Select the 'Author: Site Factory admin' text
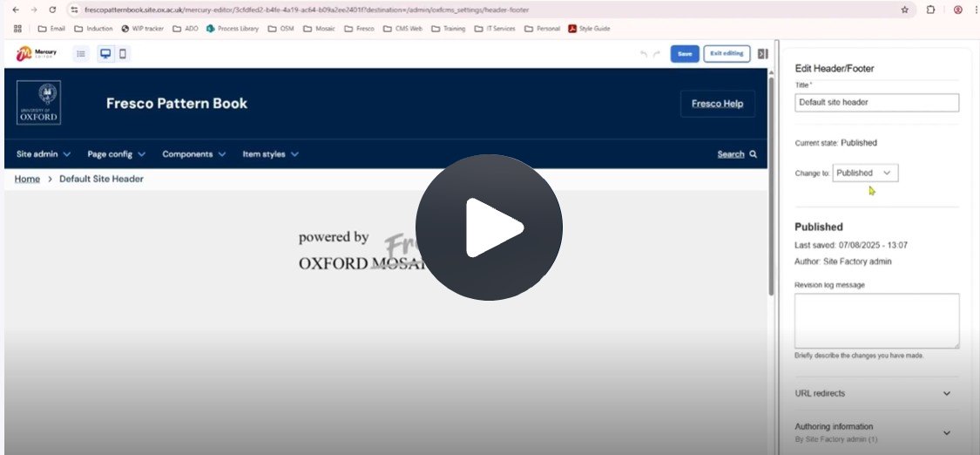 pyautogui.click(x=843, y=261)
